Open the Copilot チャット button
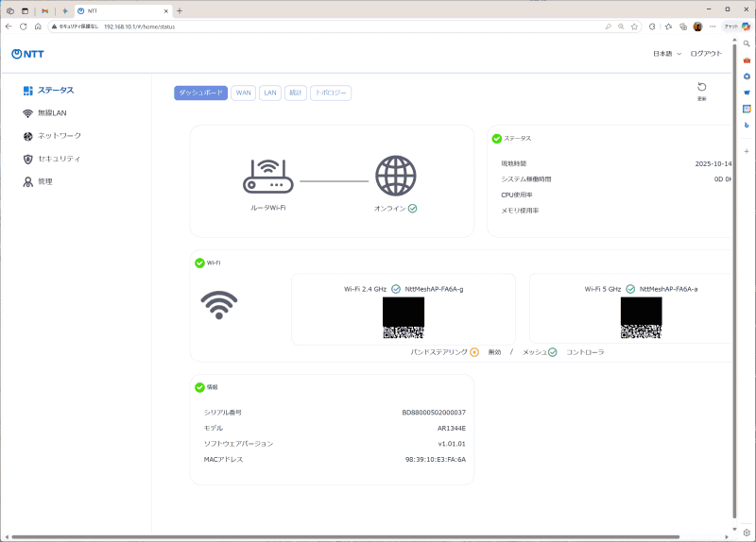Screen dimensions: 756x542 (737, 26)
